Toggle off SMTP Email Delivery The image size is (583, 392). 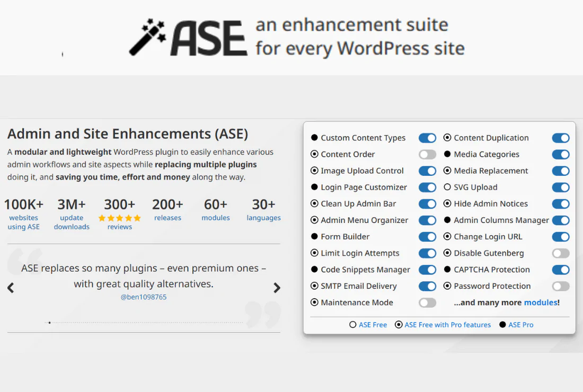[x=427, y=286]
